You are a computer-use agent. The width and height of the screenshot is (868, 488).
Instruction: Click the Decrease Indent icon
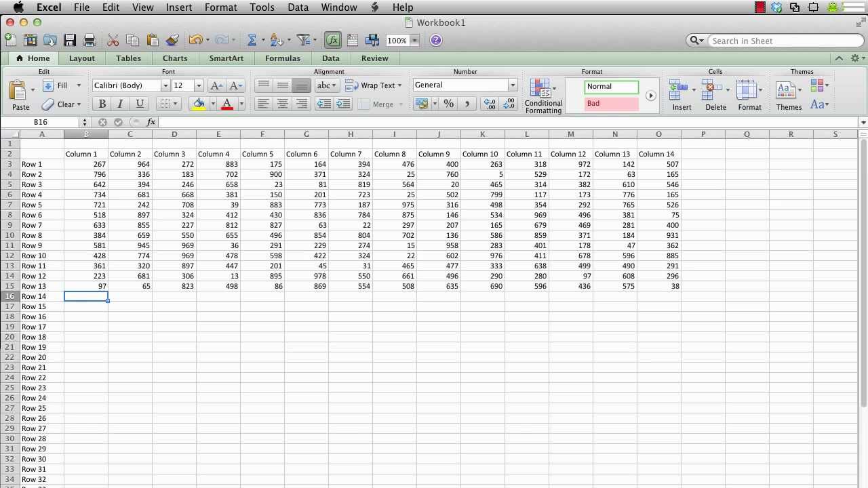(x=324, y=104)
